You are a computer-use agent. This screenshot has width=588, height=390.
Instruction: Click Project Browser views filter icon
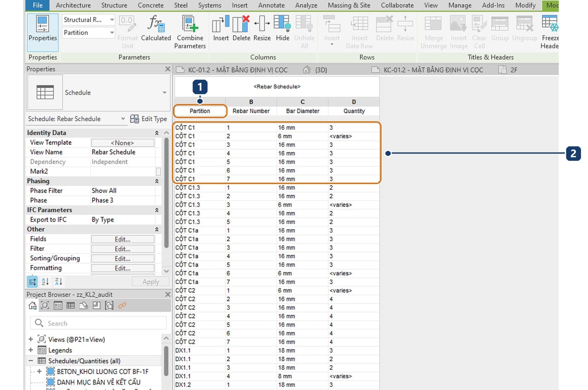[45, 306]
